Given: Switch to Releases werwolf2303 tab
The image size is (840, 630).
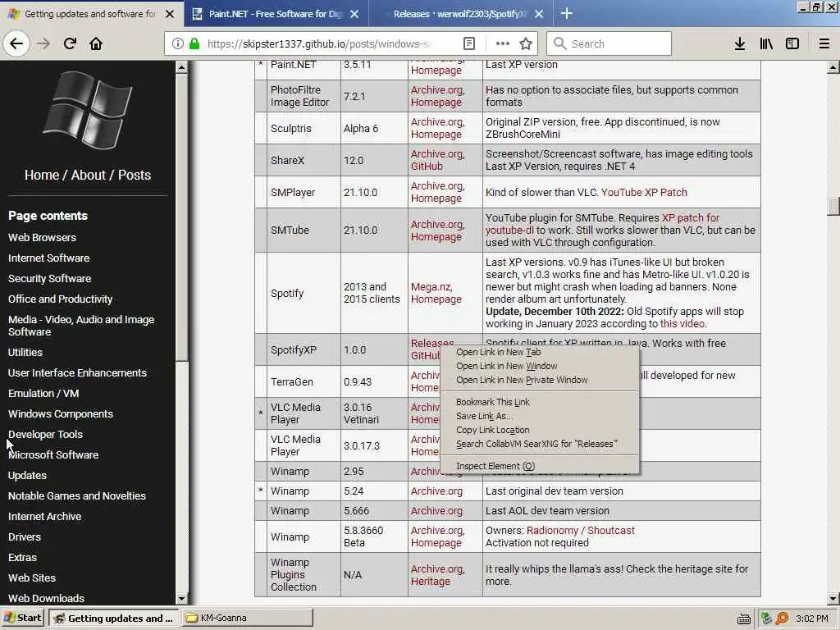Looking at the screenshot, I should 461,14.
